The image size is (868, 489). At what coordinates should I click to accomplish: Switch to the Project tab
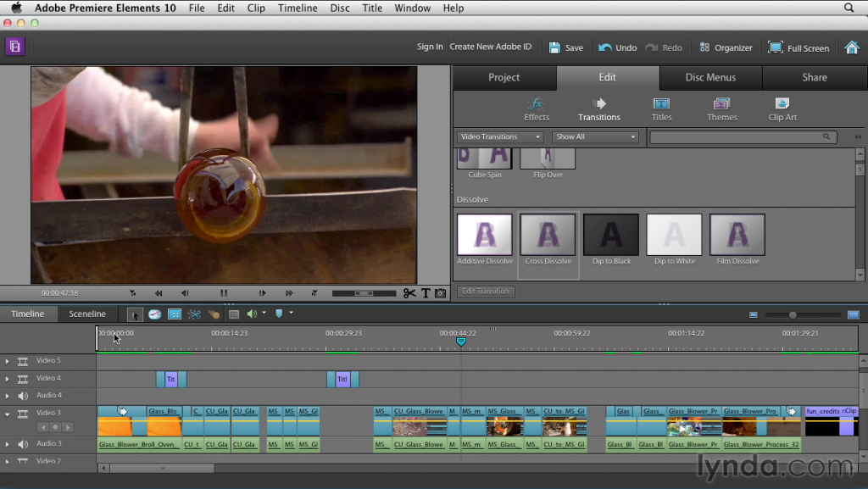click(x=504, y=77)
